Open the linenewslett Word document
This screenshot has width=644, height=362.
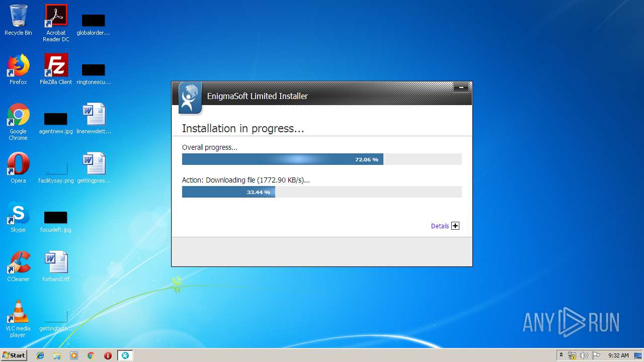pos(94,119)
